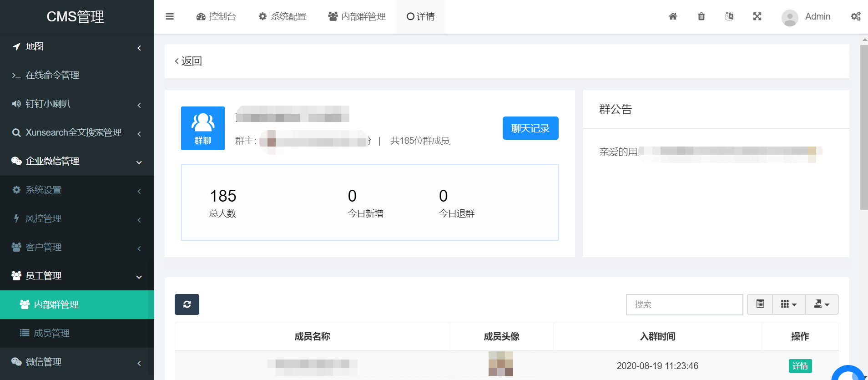The image size is (868, 380).
Task: Open the columns visibility dropdown
Action: tap(788, 304)
